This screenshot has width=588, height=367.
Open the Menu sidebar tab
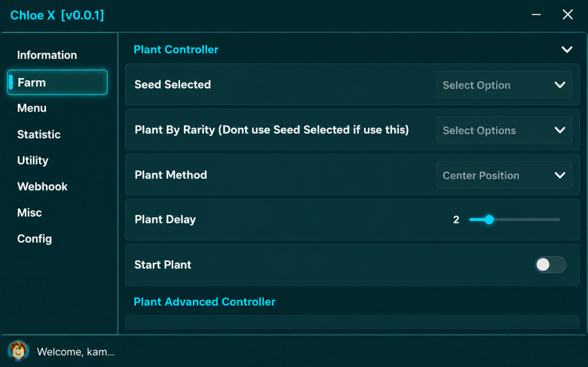(x=32, y=108)
